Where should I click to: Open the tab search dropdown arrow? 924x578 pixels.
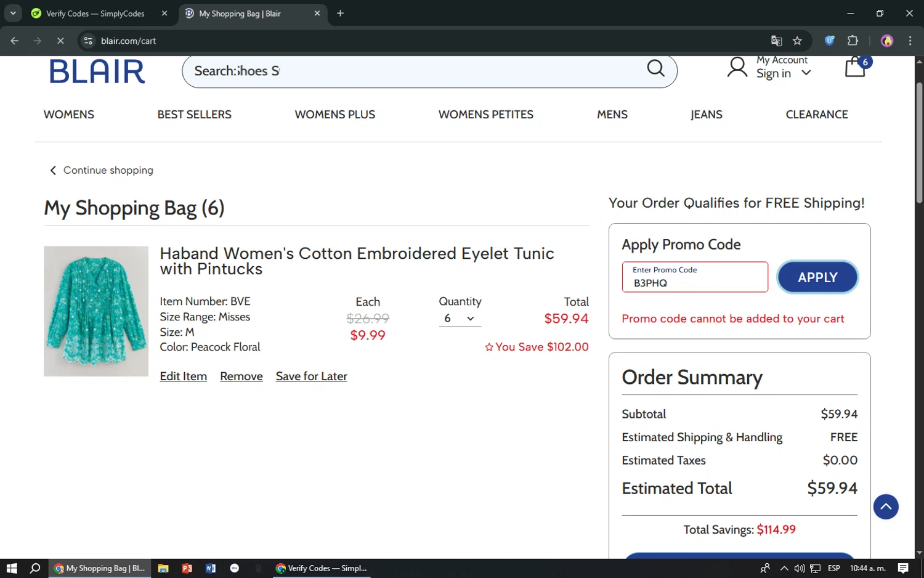13,13
